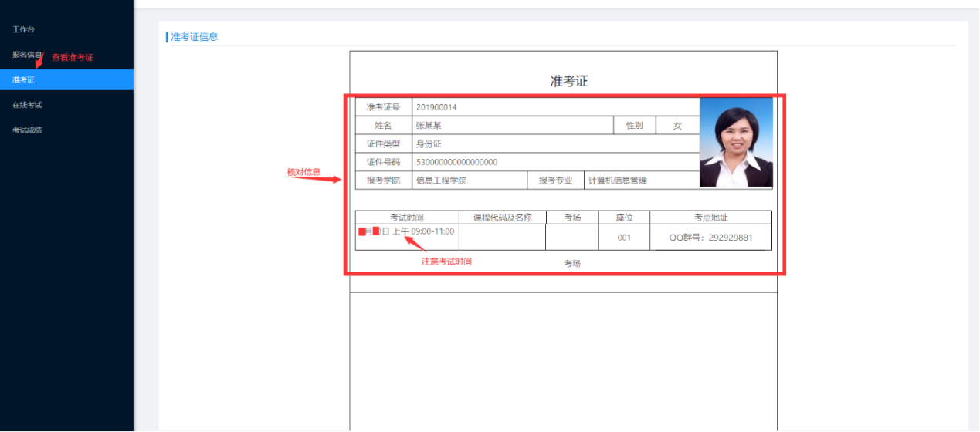
Task: Click the seat number 001 cell
Action: (x=624, y=238)
